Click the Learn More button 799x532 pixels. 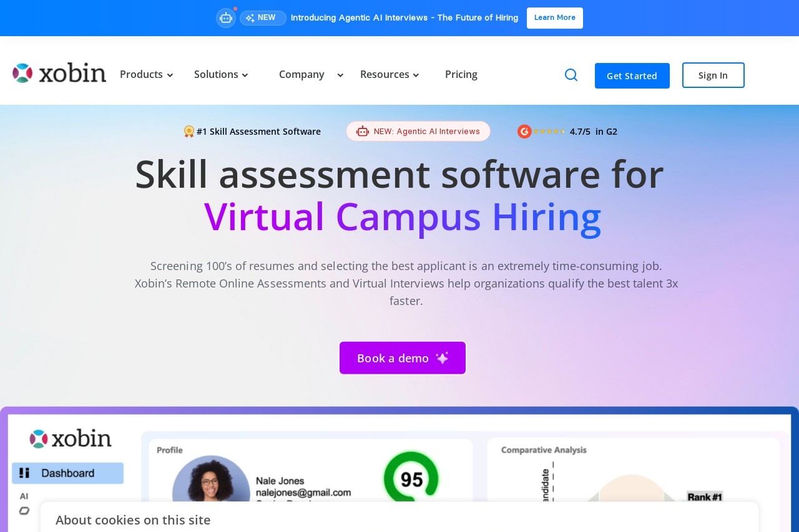[x=555, y=18]
